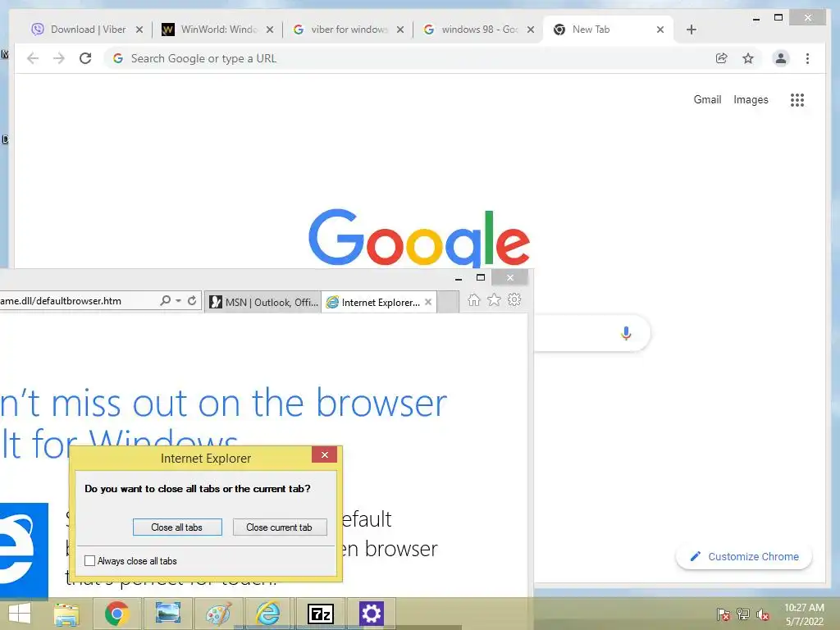Bookmark this tab with the star icon
This screenshot has height=630, width=840.
point(748,58)
